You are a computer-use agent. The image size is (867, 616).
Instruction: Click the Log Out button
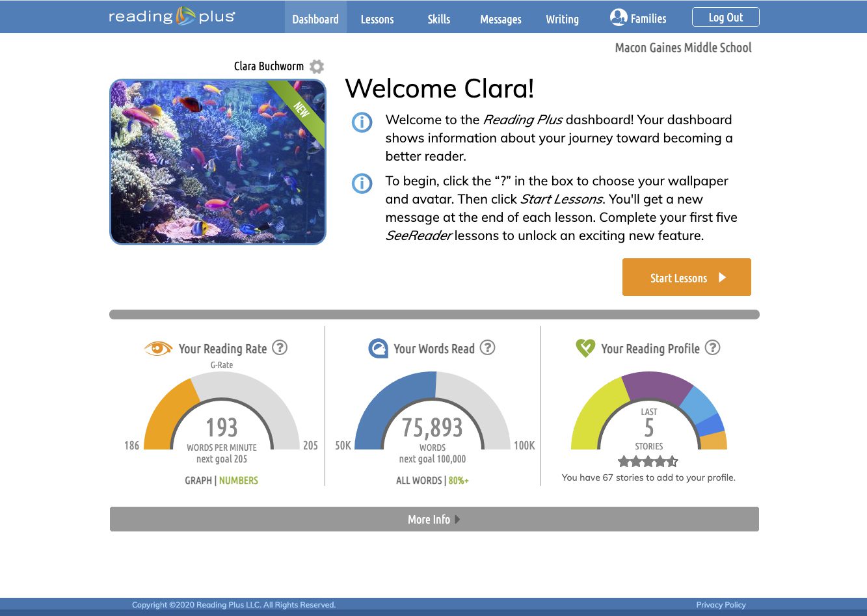click(x=725, y=18)
